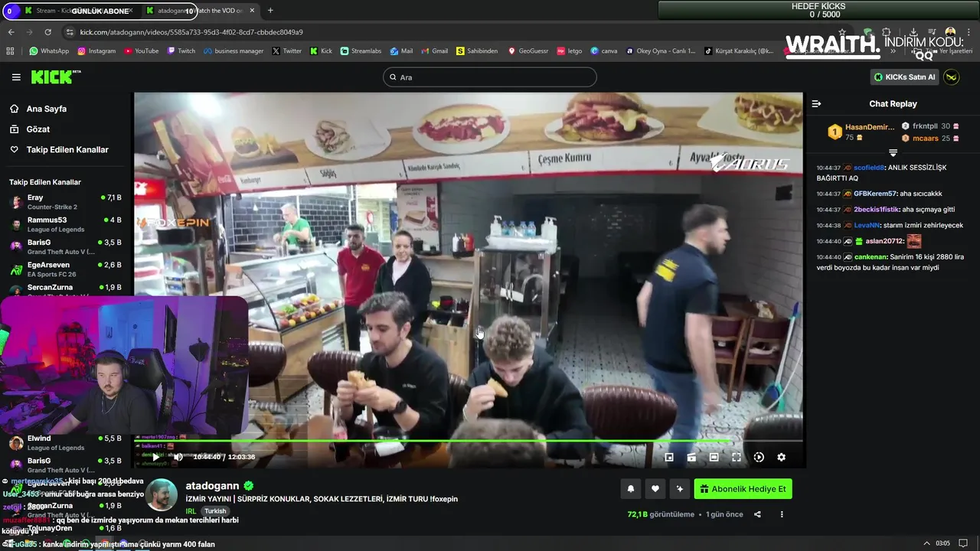Open Twitch bookmark
980x551 pixels.
tap(181, 51)
